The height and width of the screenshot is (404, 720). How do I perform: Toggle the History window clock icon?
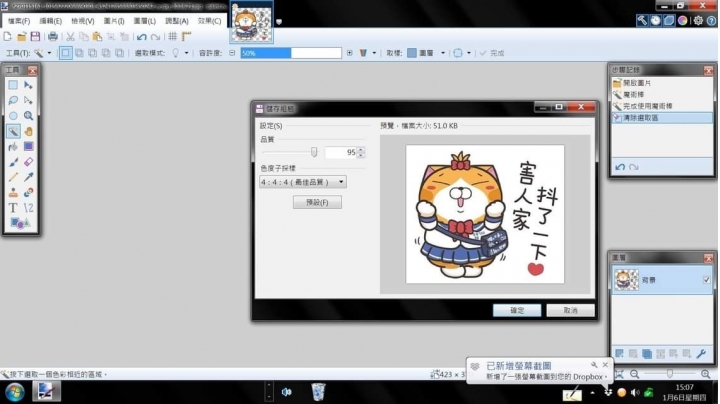tap(655, 20)
